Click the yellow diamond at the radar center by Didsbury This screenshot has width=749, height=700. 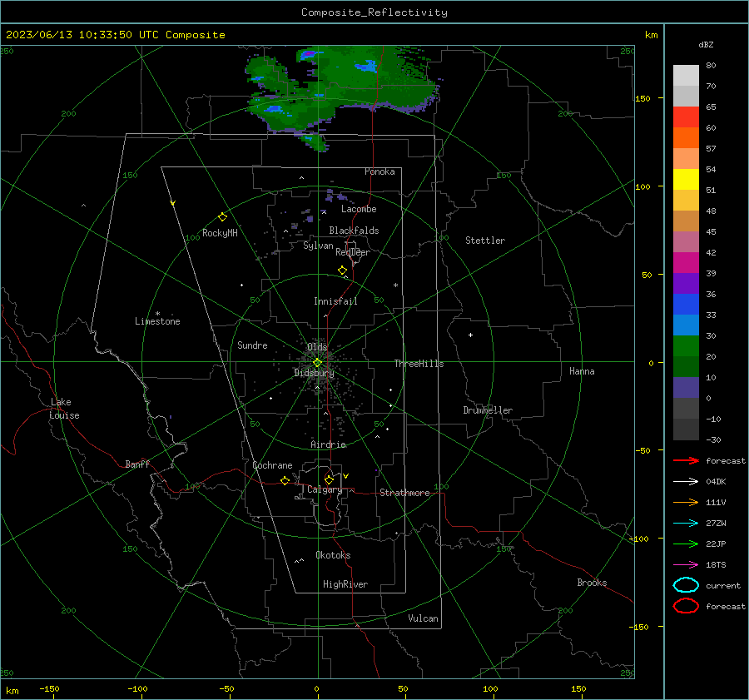tap(317, 363)
